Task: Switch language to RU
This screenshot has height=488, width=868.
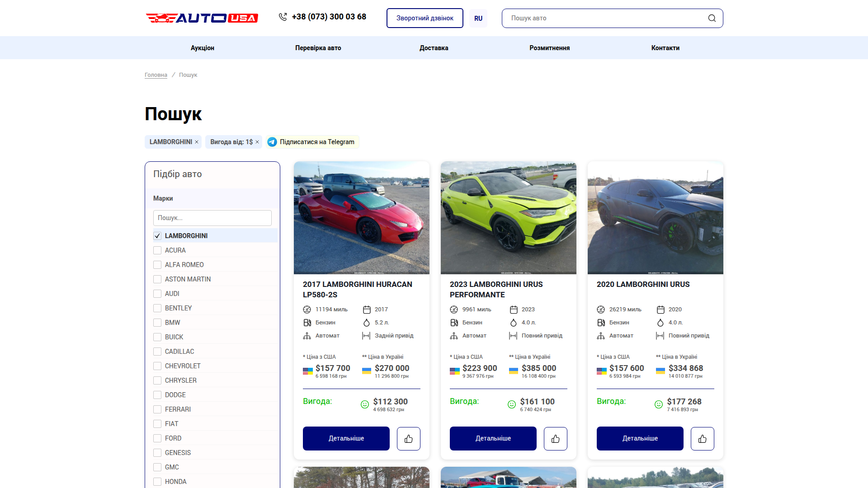Action: coord(478,19)
